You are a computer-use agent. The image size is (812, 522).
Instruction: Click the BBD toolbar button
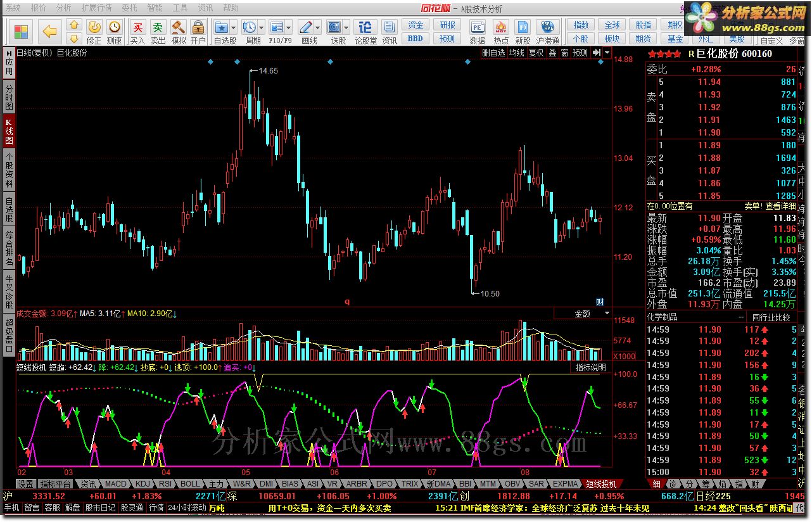[x=416, y=39]
